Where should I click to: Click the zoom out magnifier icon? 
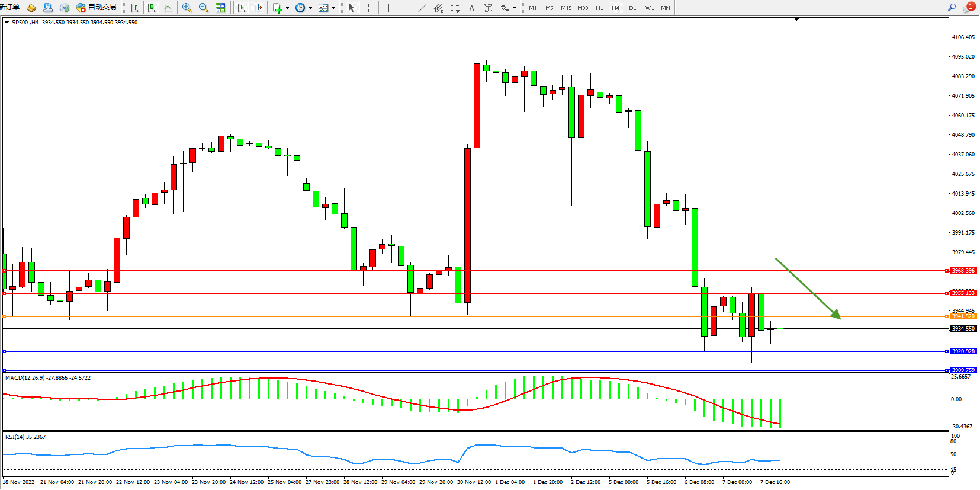coord(204,8)
